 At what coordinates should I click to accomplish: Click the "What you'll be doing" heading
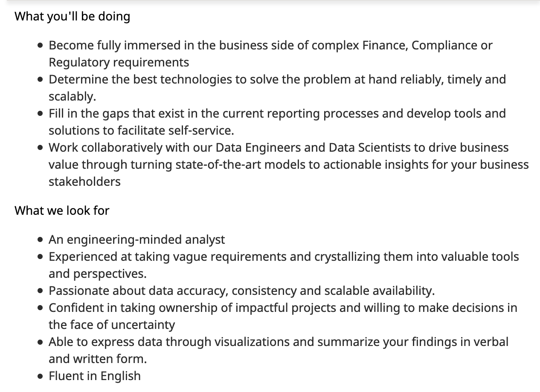point(72,17)
